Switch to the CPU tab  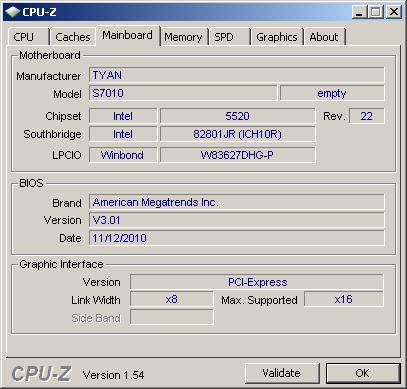point(29,37)
